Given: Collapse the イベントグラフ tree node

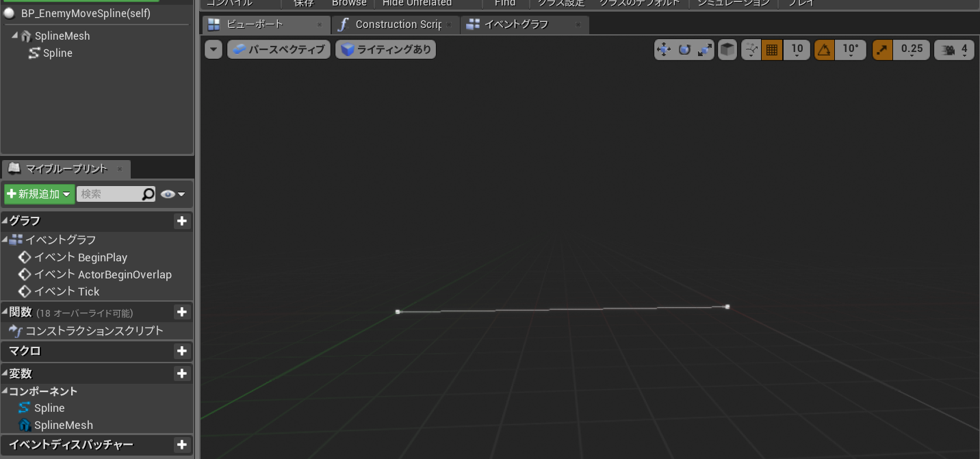Looking at the screenshot, I should pyautogui.click(x=4, y=239).
